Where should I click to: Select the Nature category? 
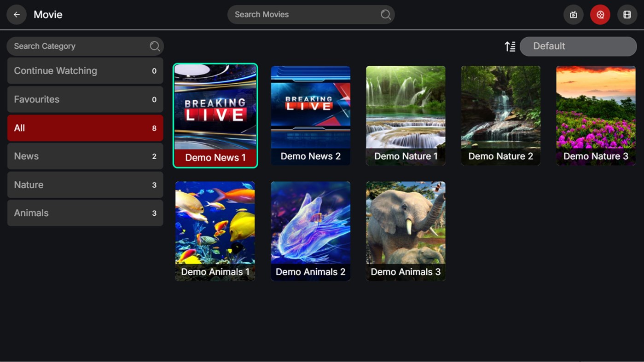(85, 184)
